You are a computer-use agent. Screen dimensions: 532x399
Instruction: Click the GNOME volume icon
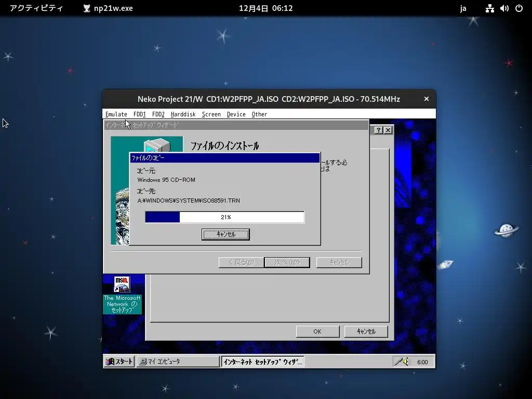click(504, 8)
